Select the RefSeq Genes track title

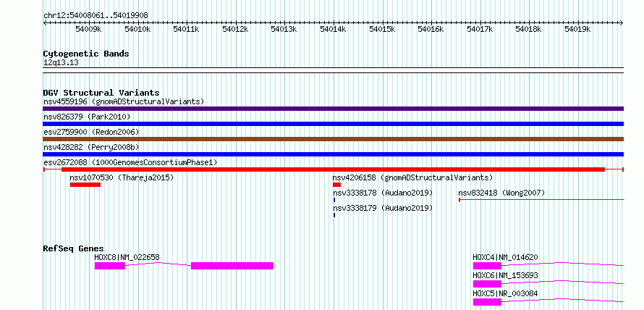[x=74, y=248]
